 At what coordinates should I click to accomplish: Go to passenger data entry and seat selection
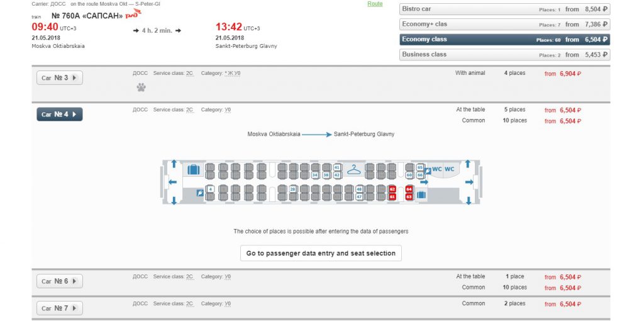321,253
